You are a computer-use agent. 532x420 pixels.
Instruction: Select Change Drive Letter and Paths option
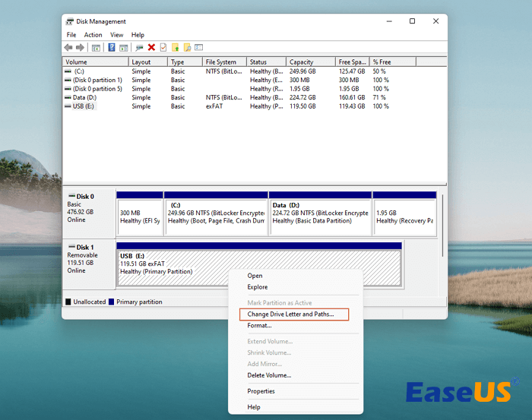[290, 314]
